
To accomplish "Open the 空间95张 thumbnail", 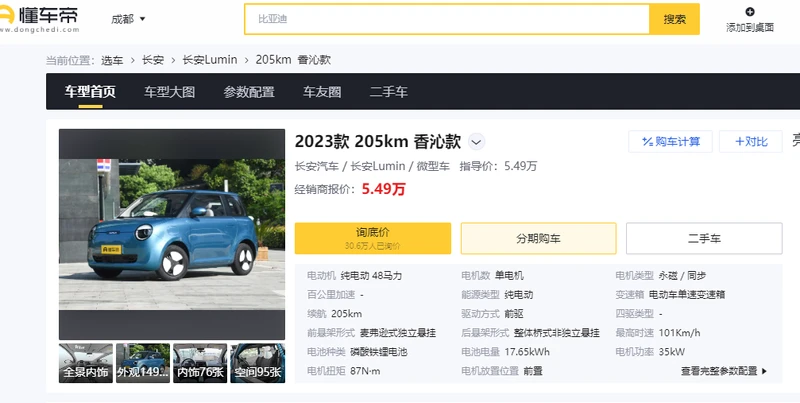I will 257,363.
